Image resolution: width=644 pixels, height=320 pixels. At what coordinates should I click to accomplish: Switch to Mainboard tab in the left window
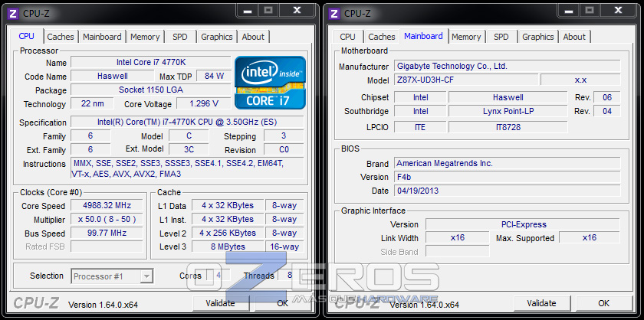[102, 37]
